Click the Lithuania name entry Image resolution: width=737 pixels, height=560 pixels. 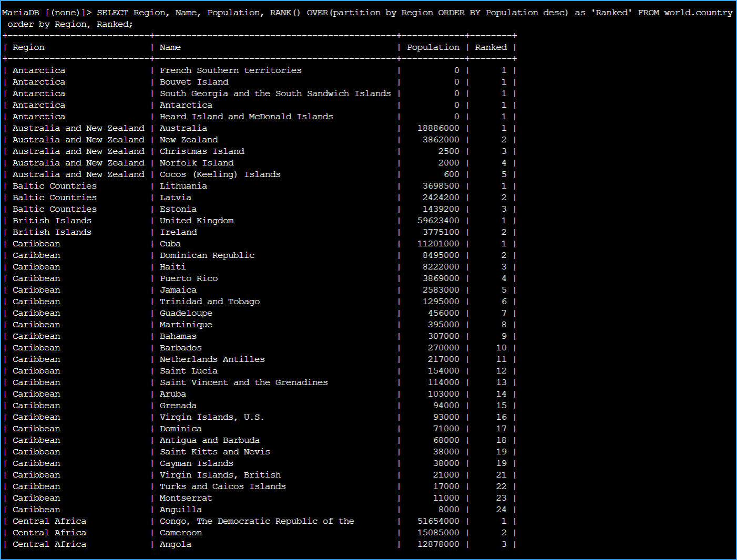point(183,186)
